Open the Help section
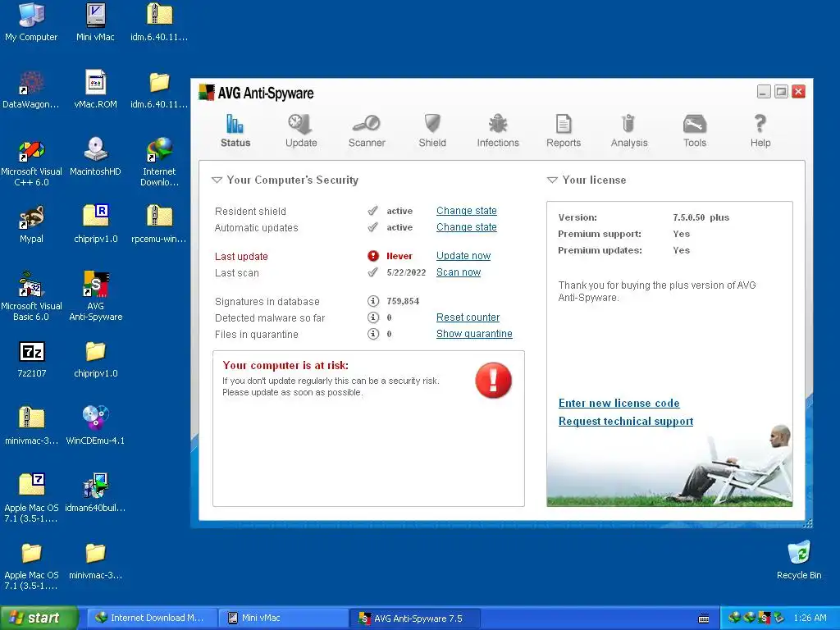The height and width of the screenshot is (630, 840). point(760,130)
